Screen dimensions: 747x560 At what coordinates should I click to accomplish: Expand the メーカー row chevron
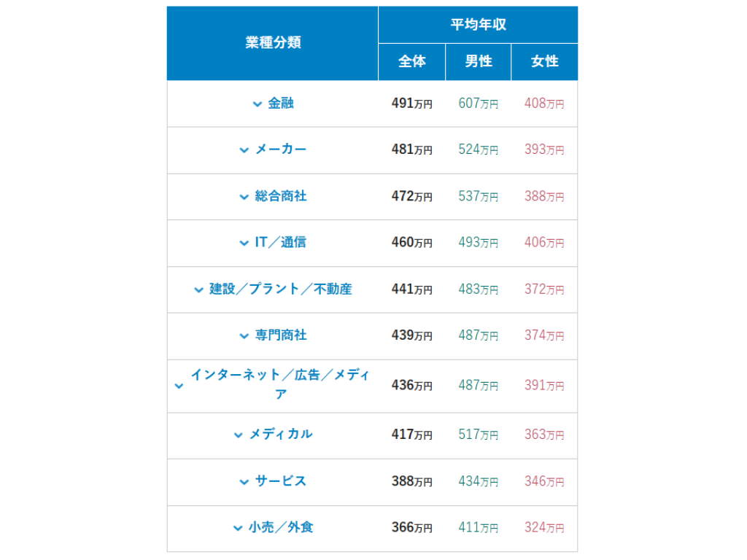tap(244, 150)
